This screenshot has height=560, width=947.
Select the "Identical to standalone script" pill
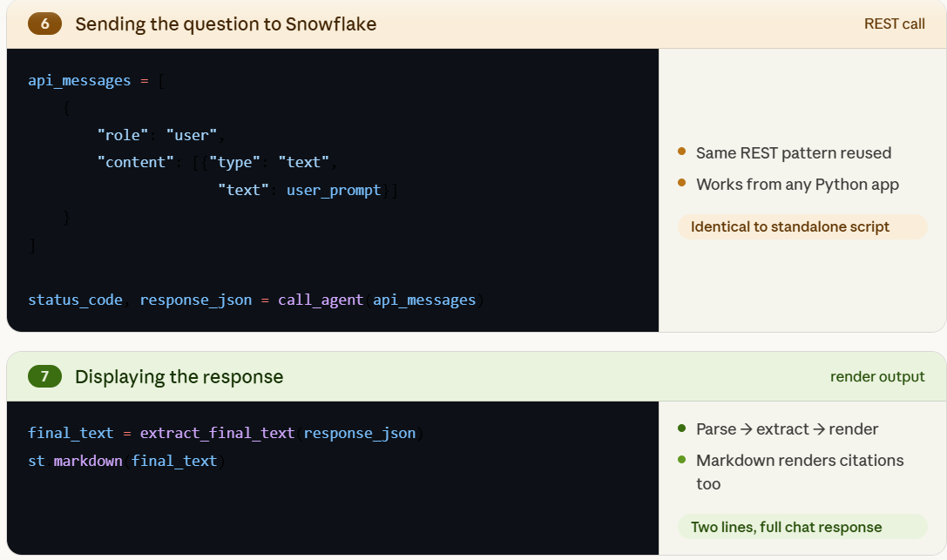[789, 227]
